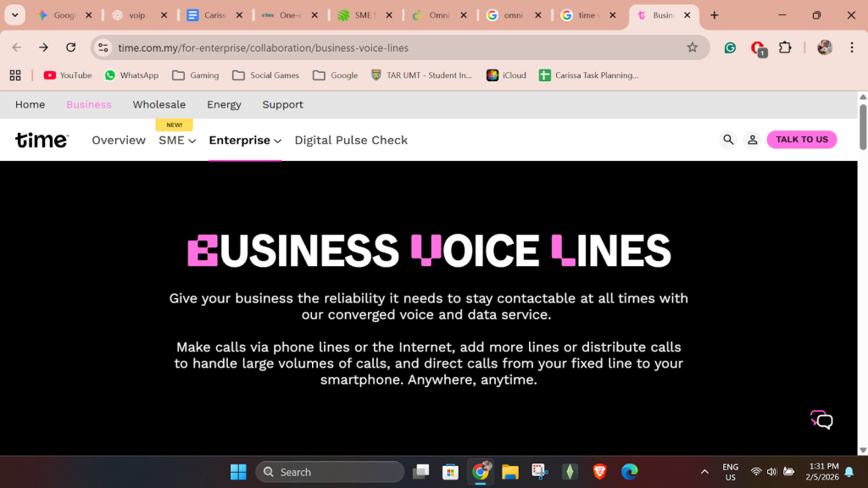Switch to the SME tab
Screen dimensions: 868x488
(357, 15)
